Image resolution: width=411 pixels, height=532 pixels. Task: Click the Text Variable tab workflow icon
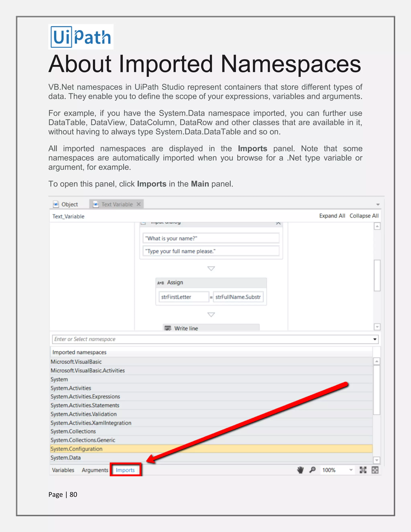pos(96,204)
